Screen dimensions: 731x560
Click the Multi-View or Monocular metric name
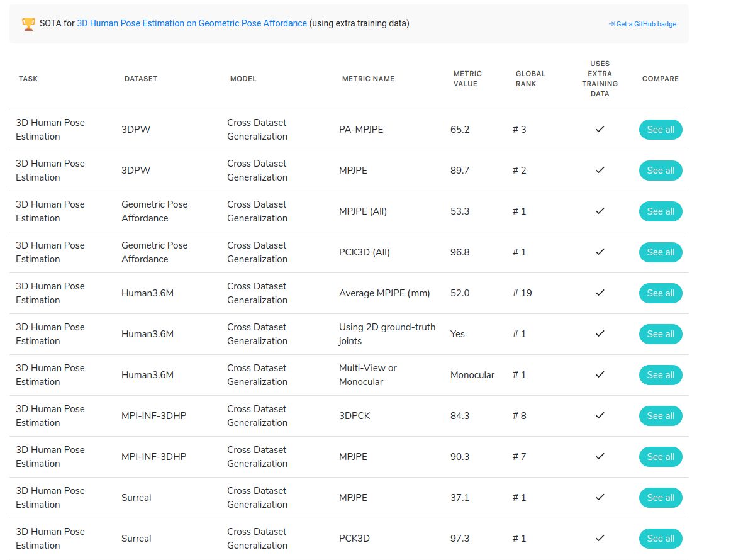[368, 376]
